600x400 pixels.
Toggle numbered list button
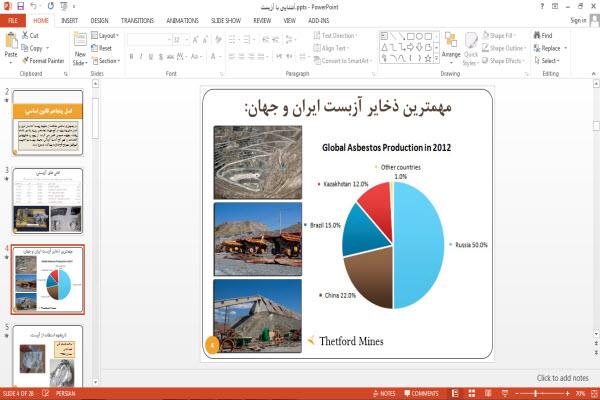pos(249,39)
